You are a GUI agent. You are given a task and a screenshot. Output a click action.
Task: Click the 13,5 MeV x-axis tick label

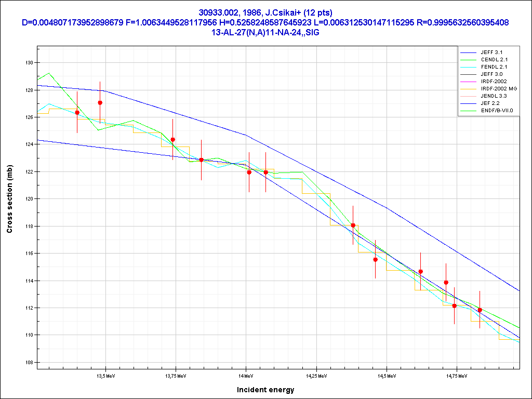pos(106,375)
